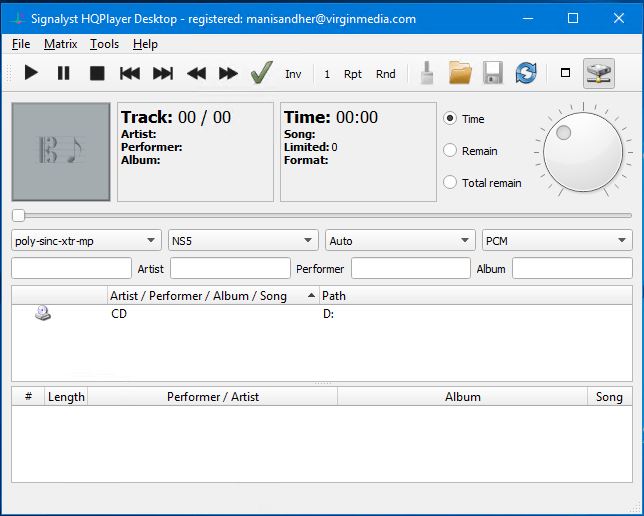Screen dimensions: 644x516
Task: Click the first unlabeled search field
Action: pyautogui.click(x=71, y=268)
